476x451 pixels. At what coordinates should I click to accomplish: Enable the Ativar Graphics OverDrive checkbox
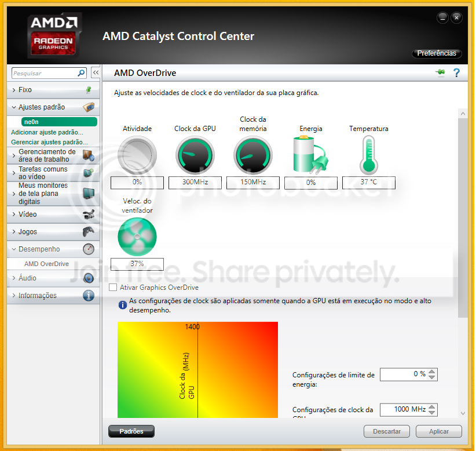tap(113, 288)
